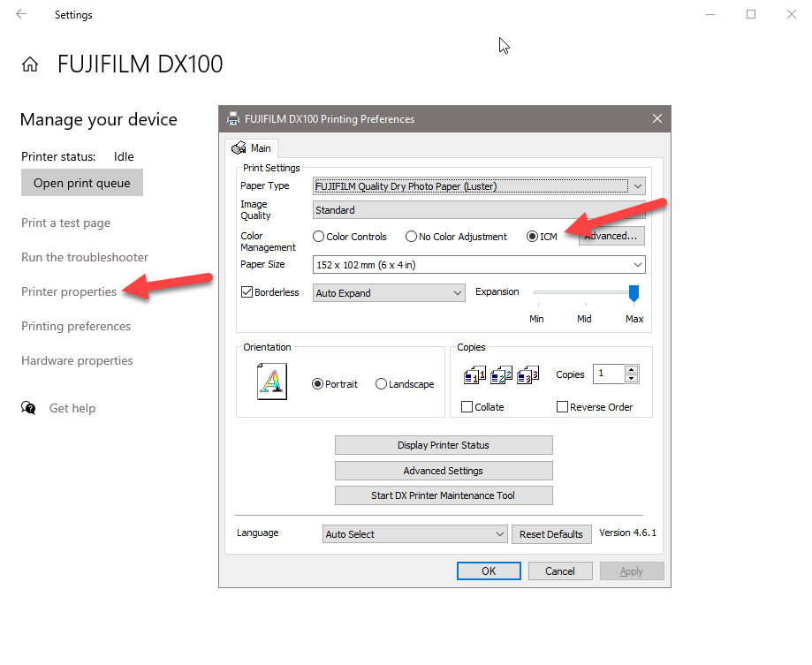Switch to the Main tab
Screen dimensions: 812x665
click(251, 148)
